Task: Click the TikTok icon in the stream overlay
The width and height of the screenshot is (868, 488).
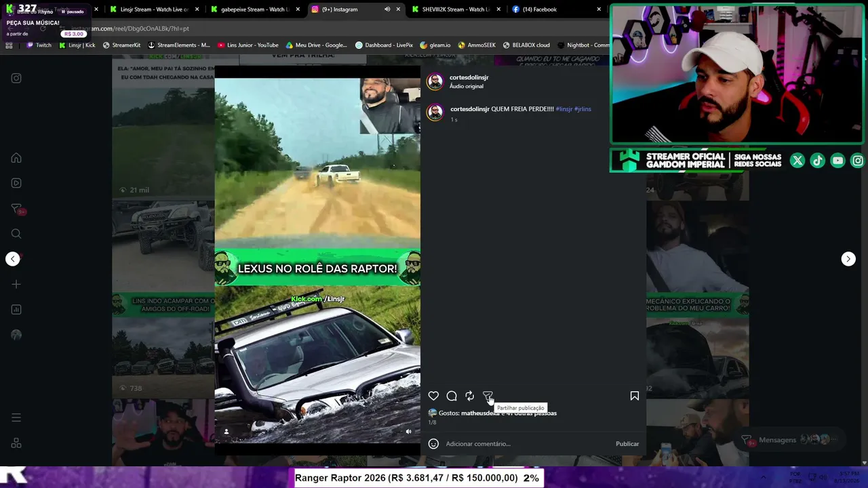Action: [818, 161]
